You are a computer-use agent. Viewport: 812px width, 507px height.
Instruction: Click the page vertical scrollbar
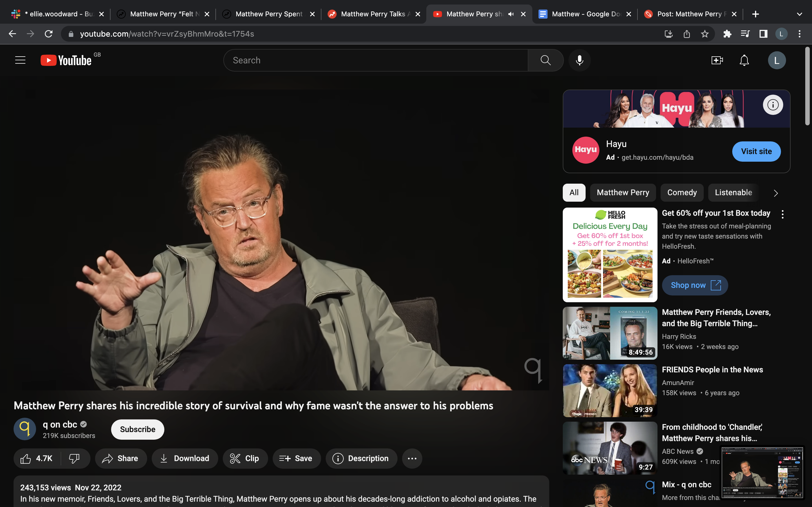pyautogui.click(x=807, y=86)
